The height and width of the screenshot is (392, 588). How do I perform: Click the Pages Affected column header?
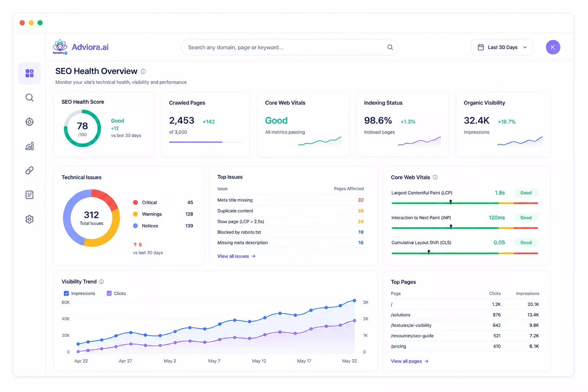[x=349, y=189]
